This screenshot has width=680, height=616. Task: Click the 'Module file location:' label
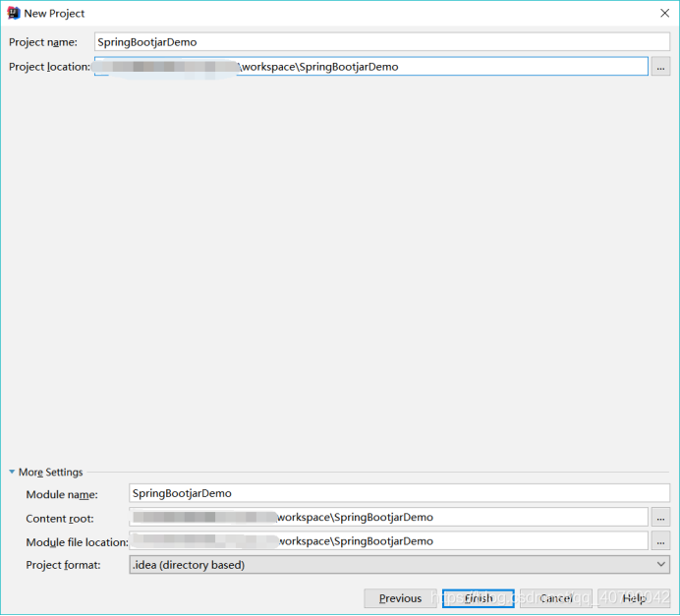78,542
